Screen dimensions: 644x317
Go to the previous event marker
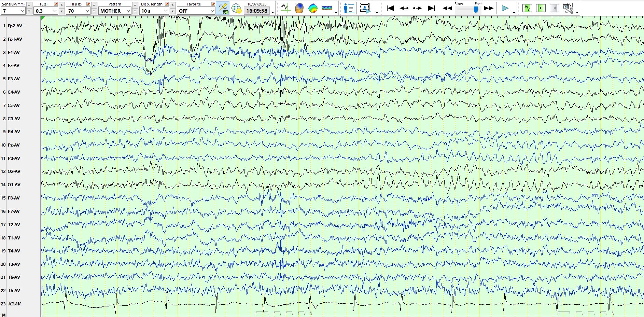point(404,8)
